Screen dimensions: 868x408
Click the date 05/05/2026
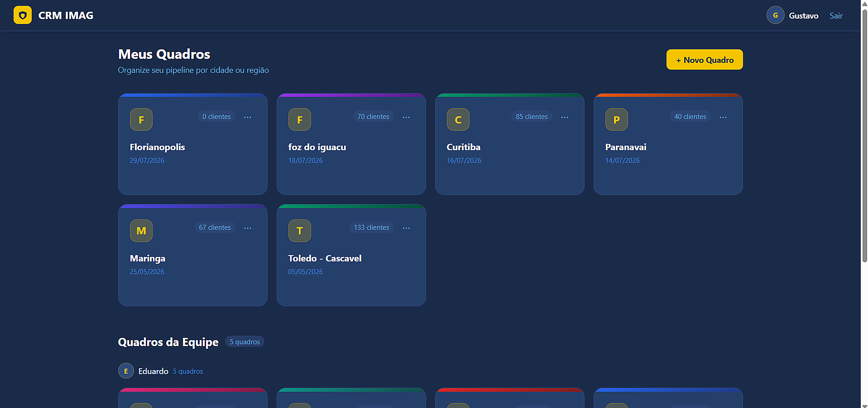(305, 272)
